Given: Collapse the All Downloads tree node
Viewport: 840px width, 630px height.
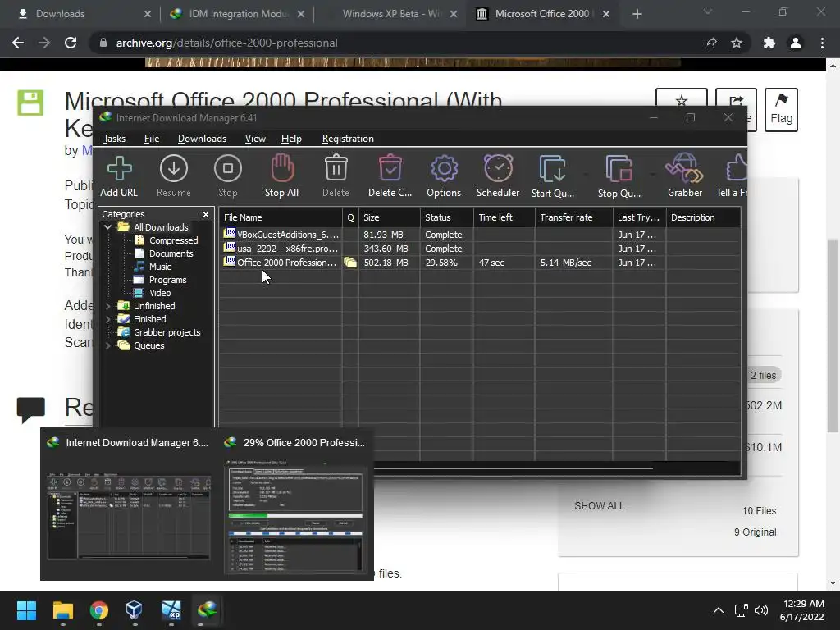Looking at the screenshot, I should (107, 227).
